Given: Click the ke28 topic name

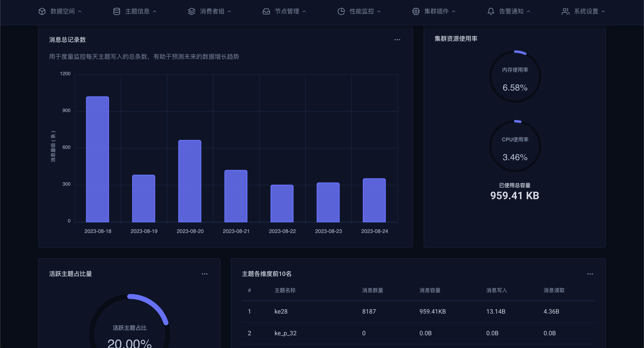Looking at the screenshot, I should [x=281, y=311].
